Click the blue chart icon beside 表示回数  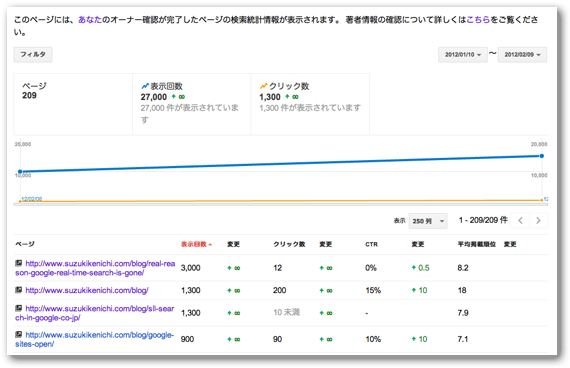pos(145,86)
